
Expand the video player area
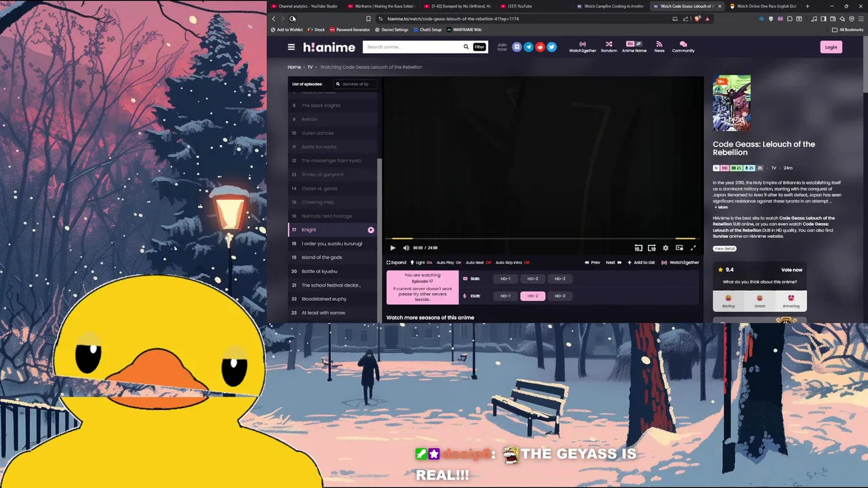[x=397, y=262]
